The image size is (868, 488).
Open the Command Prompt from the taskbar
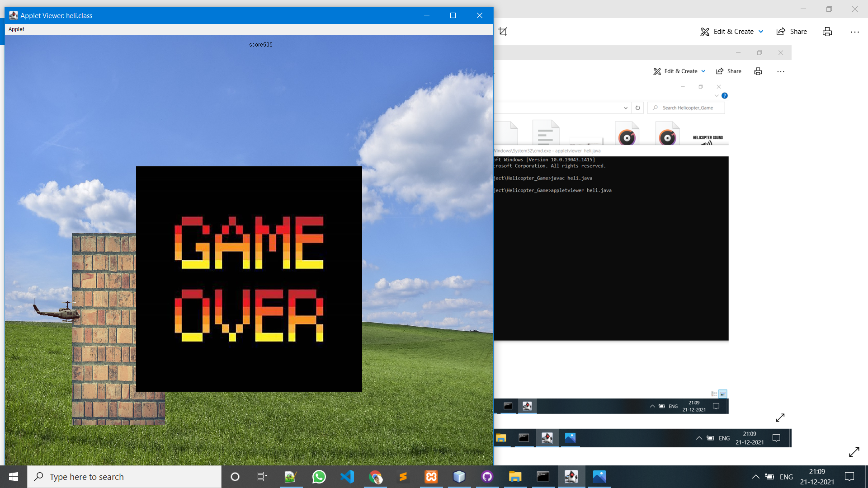tap(542, 476)
